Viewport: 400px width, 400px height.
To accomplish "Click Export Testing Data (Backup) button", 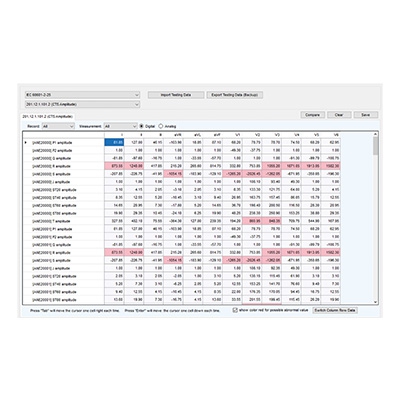I will 235,95.
